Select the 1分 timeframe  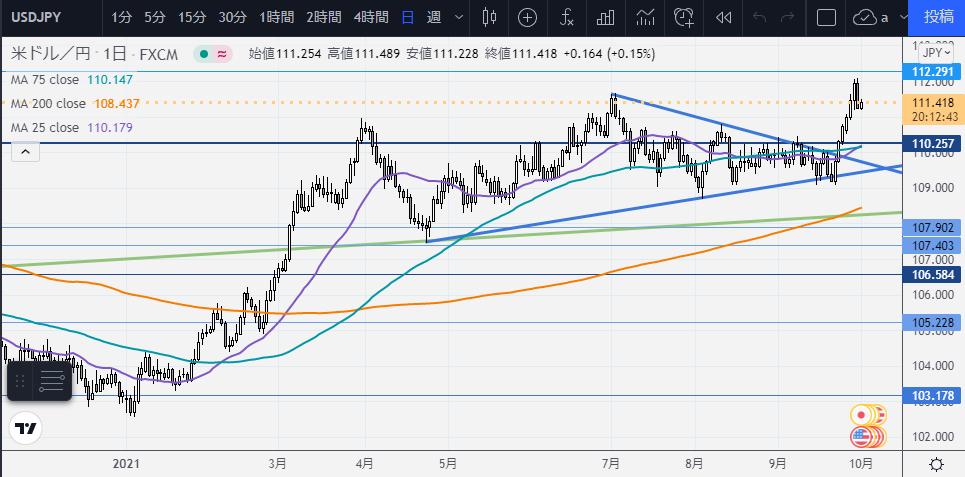(x=121, y=17)
